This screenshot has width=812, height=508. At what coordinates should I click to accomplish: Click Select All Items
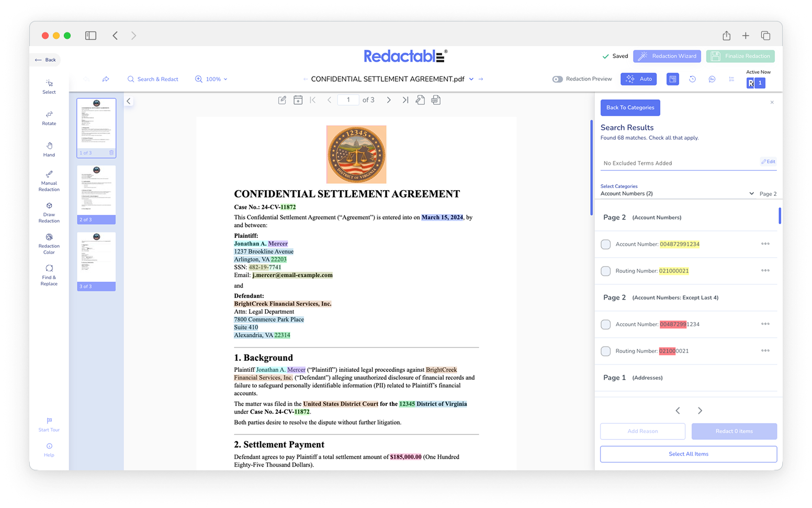tap(689, 454)
